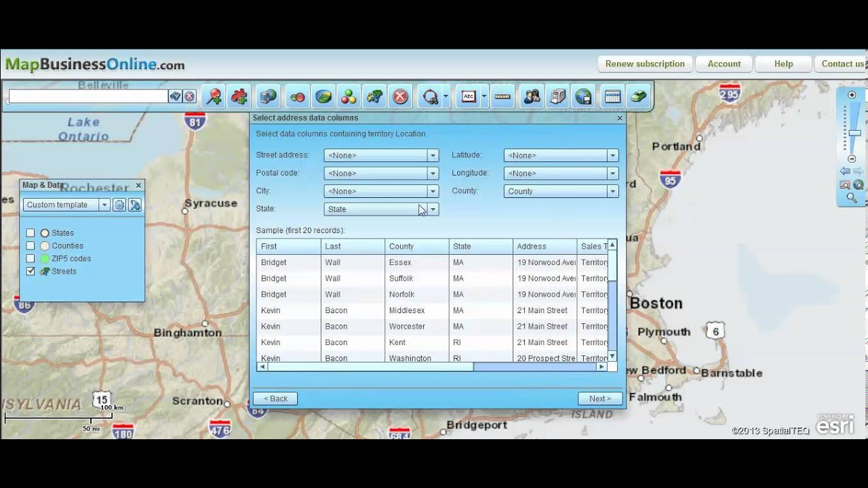The image size is (868, 488).
Task: Click the zoom out minus button
Action: tap(852, 159)
